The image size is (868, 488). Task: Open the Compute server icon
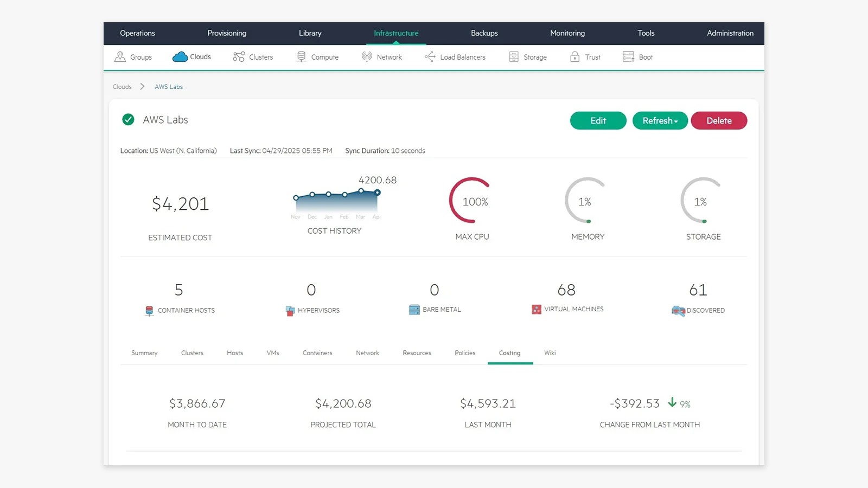[301, 56]
